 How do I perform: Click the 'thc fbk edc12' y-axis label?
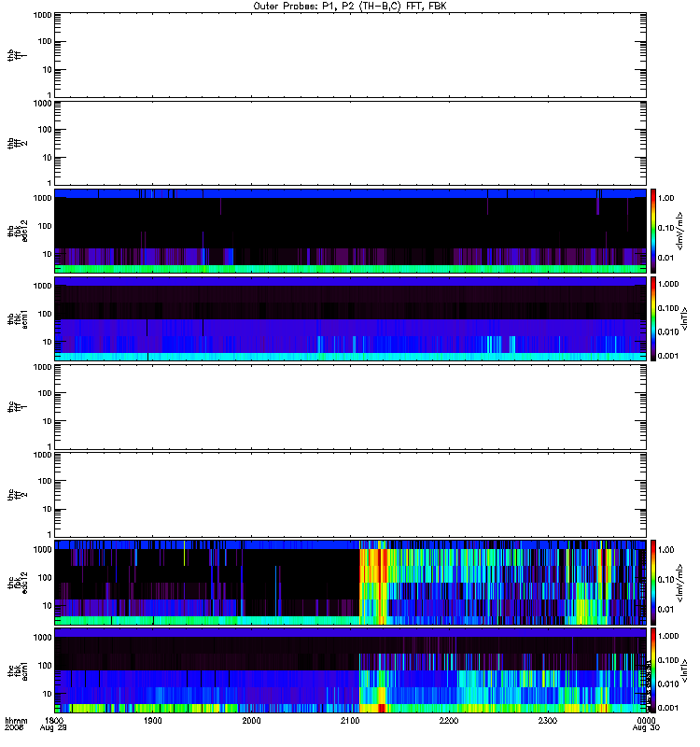pyautogui.click(x=18, y=583)
